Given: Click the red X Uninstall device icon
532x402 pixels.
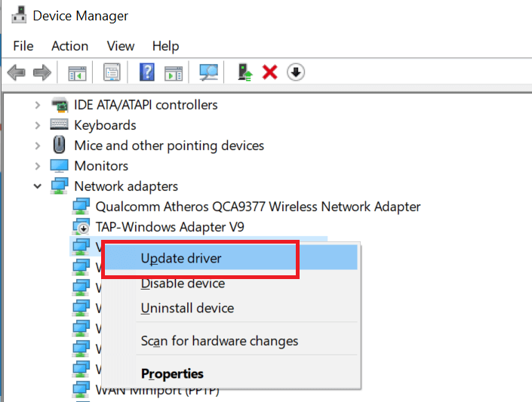Looking at the screenshot, I should [x=269, y=72].
